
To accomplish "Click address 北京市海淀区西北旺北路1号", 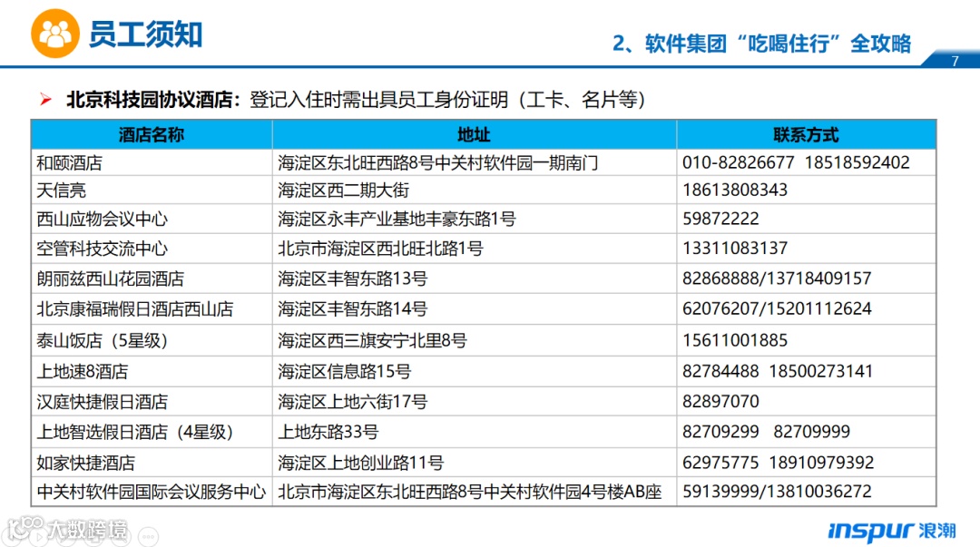I will (x=380, y=249).
